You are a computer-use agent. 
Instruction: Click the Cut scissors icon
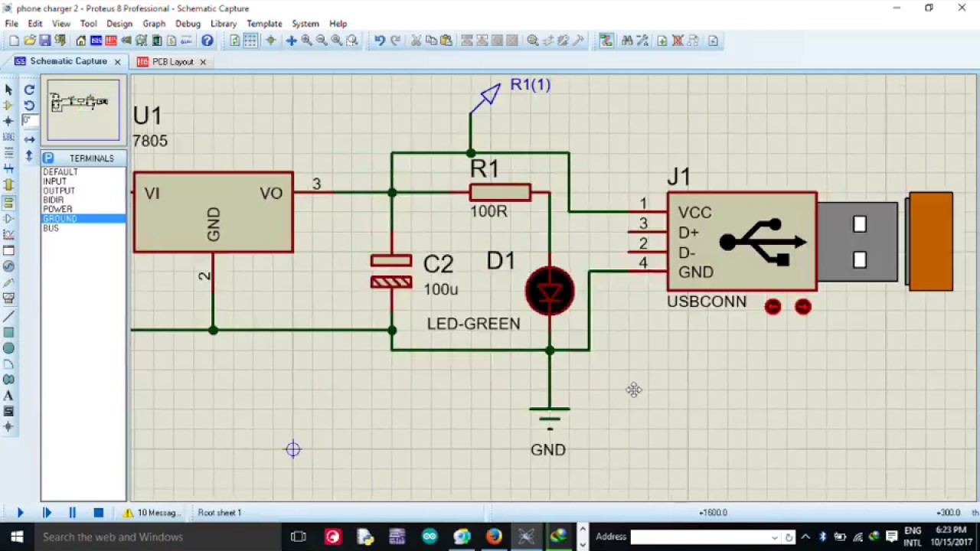pyautogui.click(x=416, y=41)
